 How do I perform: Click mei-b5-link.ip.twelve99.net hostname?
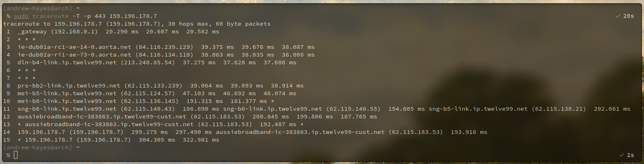click(67, 94)
